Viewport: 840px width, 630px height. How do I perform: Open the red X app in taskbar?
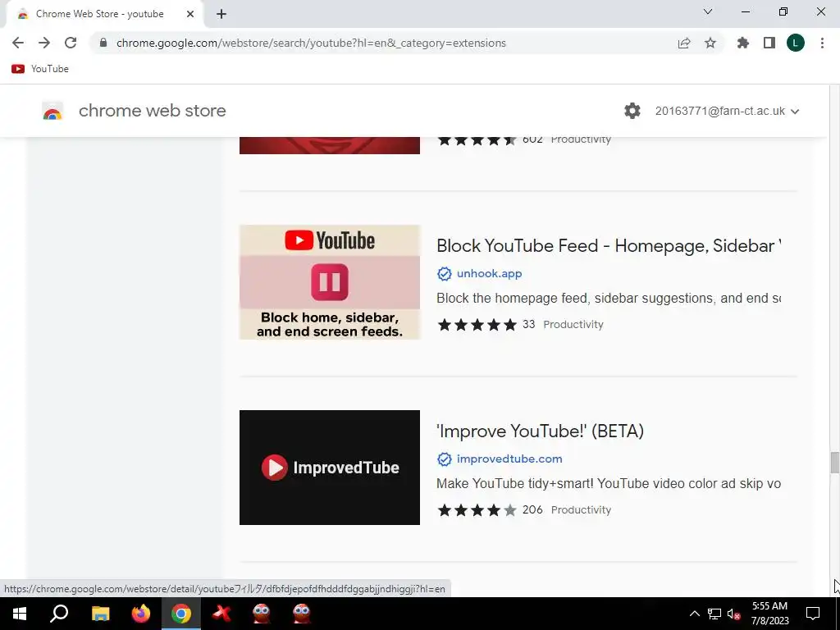pyautogui.click(x=221, y=614)
